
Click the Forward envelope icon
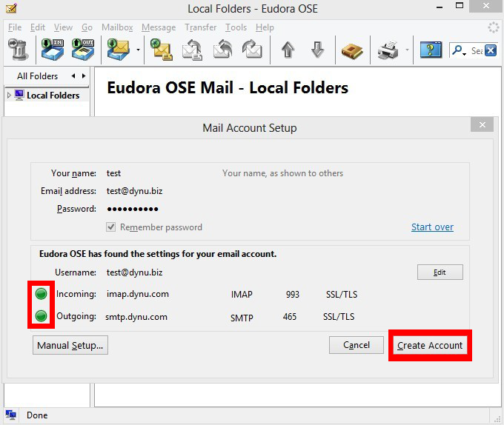pos(252,50)
